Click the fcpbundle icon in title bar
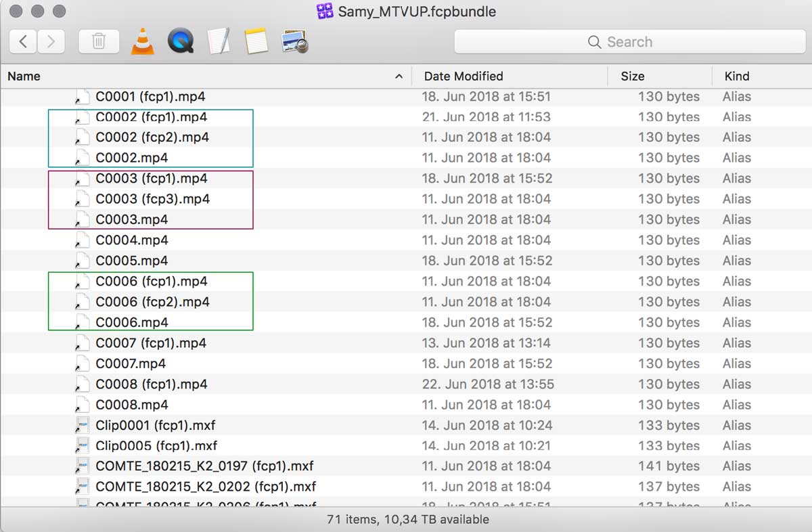Viewport: 812px width, 532px height. coord(325,11)
